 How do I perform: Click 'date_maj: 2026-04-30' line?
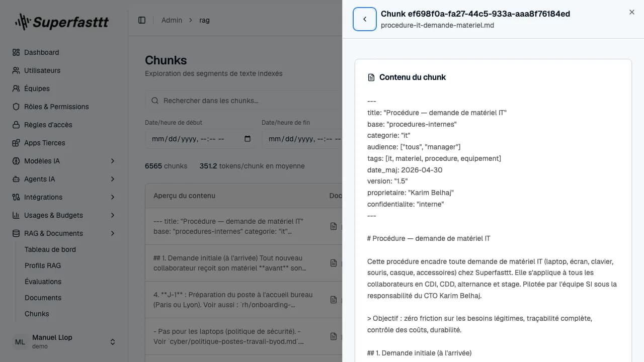(405, 170)
